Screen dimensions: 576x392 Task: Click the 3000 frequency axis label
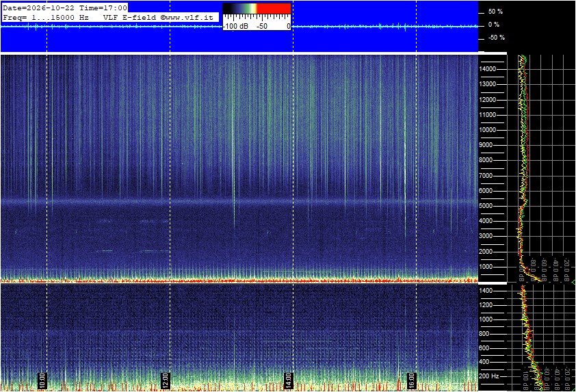pyautogui.click(x=486, y=236)
